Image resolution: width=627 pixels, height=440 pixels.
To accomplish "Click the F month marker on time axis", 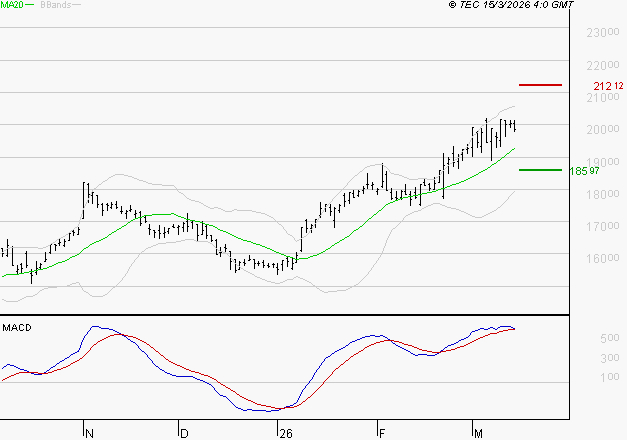I will 382,434.
